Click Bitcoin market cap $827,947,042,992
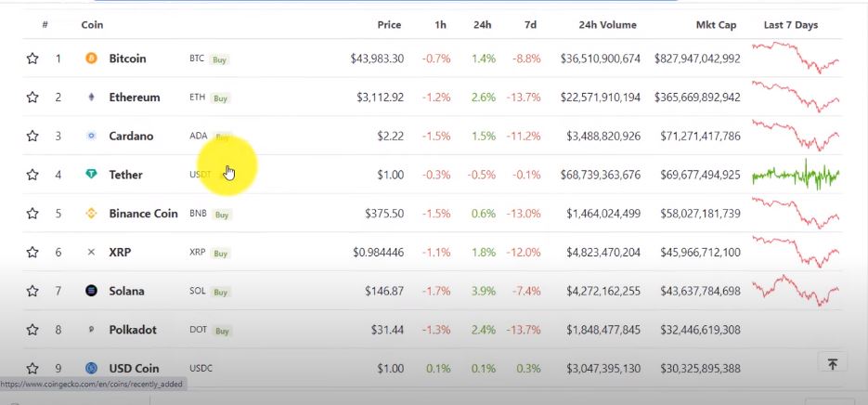Screen dimensions: 868x405 (697, 59)
